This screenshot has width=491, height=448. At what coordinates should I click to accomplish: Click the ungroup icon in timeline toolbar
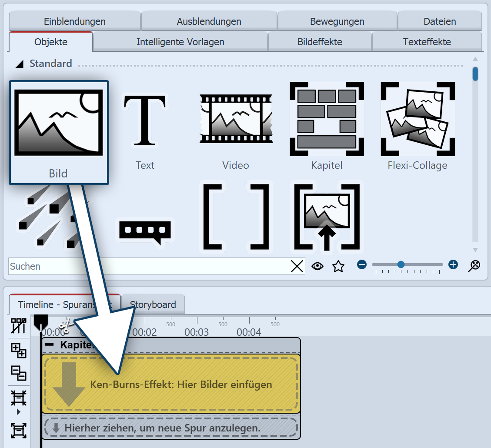click(x=19, y=373)
